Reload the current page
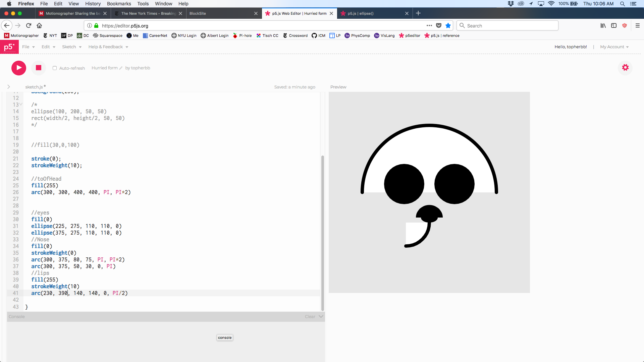The image size is (644, 362). [29, 25]
